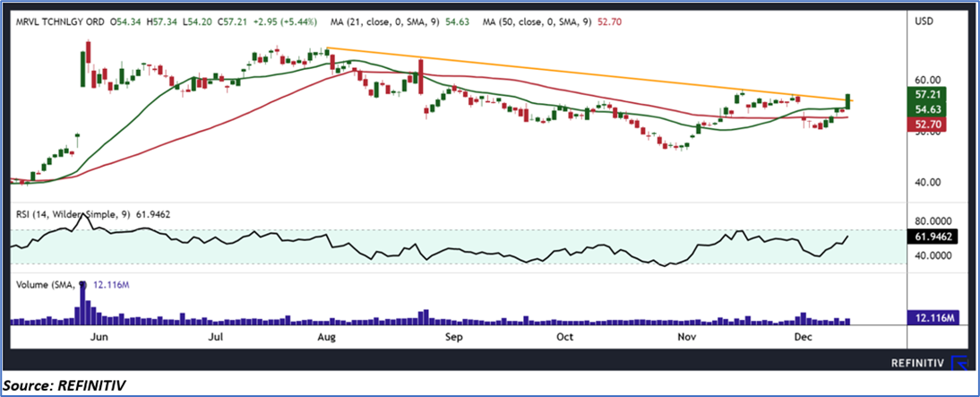980x397 pixels.
Task: Click the orange descending trendline
Action: click(x=590, y=73)
